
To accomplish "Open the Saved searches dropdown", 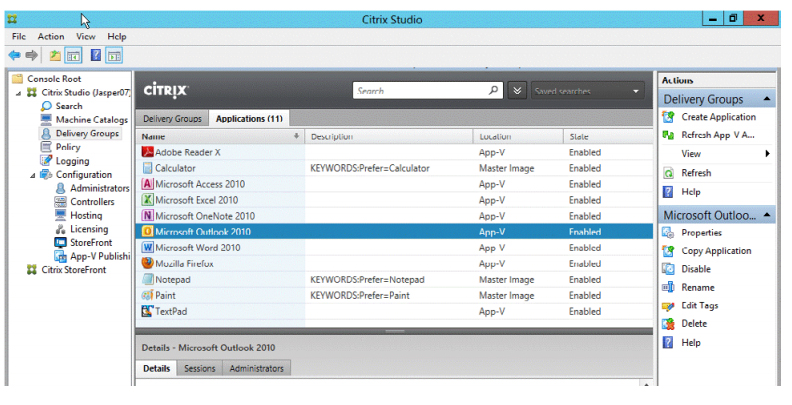I will click(x=588, y=91).
